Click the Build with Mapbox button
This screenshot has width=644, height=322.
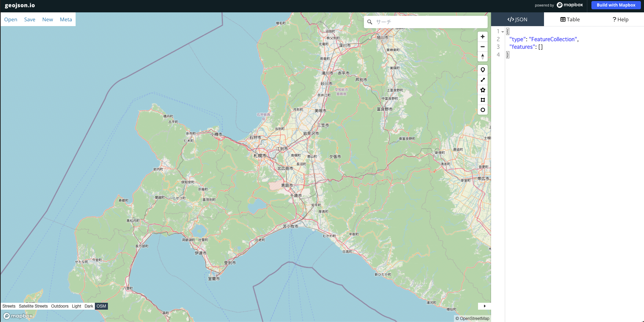[x=616, y=5]
